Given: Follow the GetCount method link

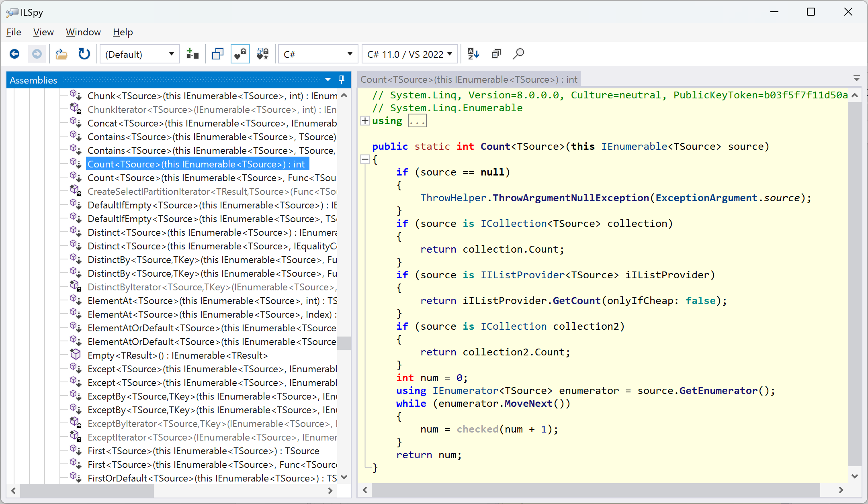Looking at the screenshot, I should click(x=577, y=301).
